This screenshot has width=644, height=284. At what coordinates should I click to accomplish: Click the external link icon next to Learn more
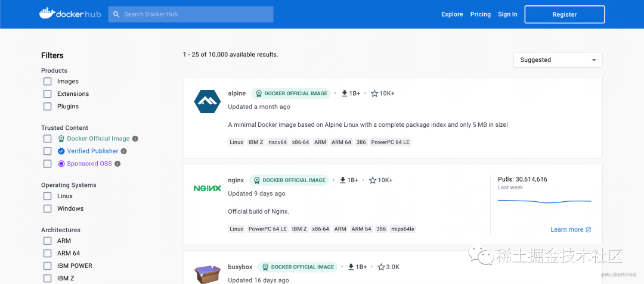588,229
